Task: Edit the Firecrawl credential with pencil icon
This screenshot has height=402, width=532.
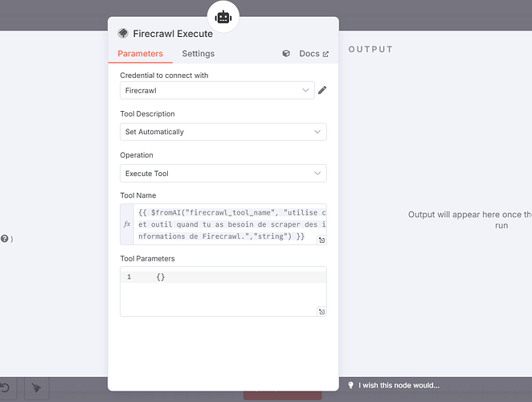Action: point(322,90)
